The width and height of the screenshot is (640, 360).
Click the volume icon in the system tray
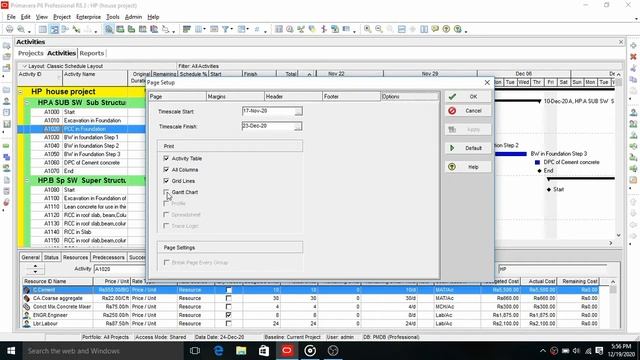pos(576,351)
